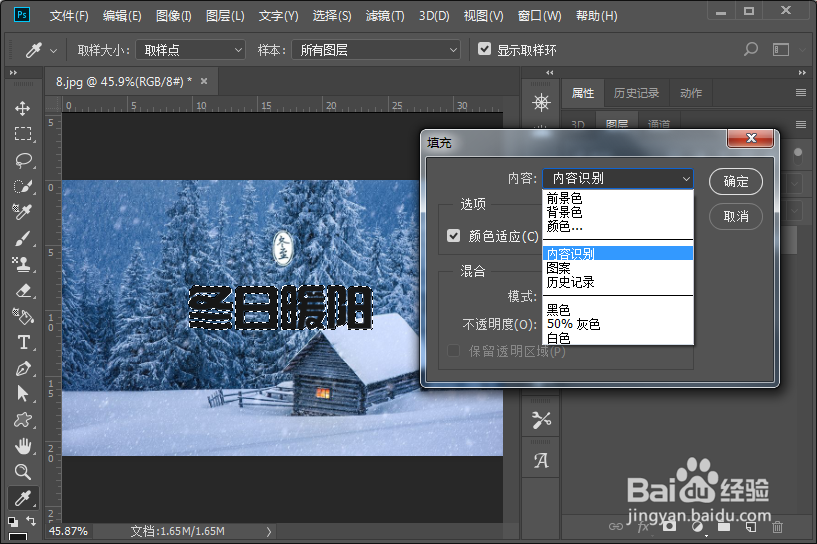
Task: Open the 窗口(W) menu
Action: (x=539, y=16)
